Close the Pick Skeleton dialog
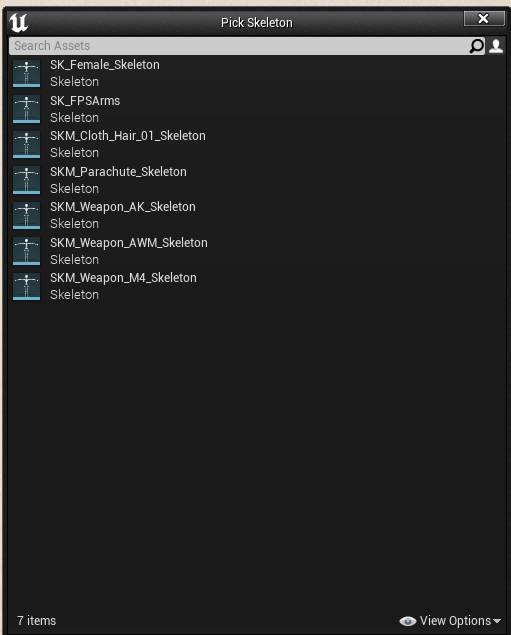Viewport: 511px width, 635px height. pos(484,19)
